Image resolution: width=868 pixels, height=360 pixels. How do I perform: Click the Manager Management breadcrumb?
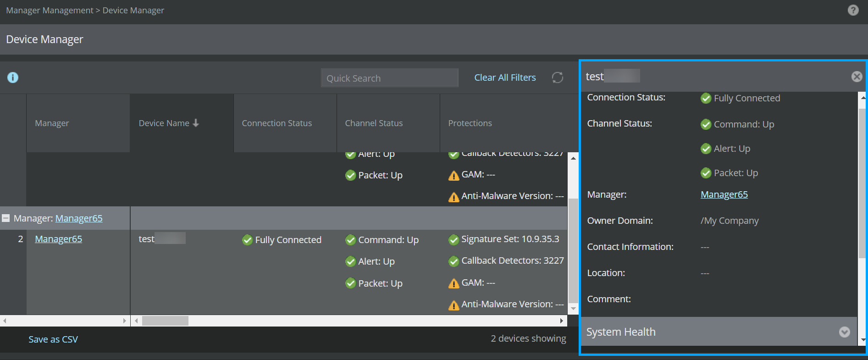pos(50,10)
